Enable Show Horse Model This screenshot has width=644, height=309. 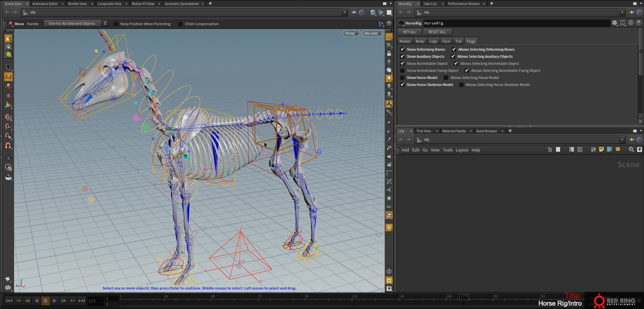[402, 78]
